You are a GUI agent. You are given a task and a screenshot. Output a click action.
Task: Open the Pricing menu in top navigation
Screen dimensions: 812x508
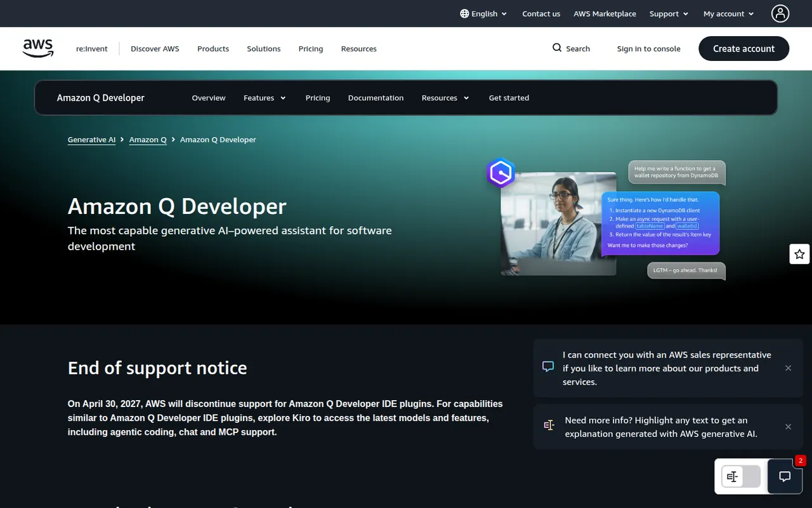311,48
